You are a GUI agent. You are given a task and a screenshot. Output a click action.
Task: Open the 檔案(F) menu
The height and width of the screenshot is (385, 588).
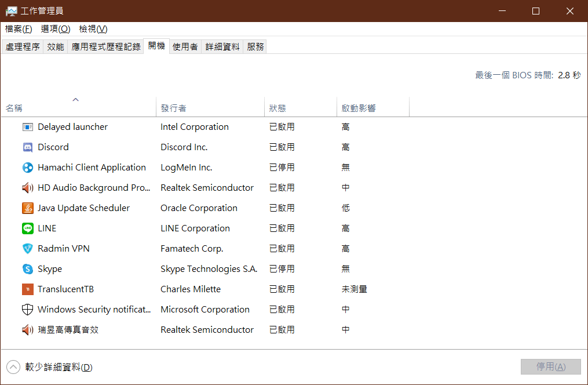tap(19, 29)
